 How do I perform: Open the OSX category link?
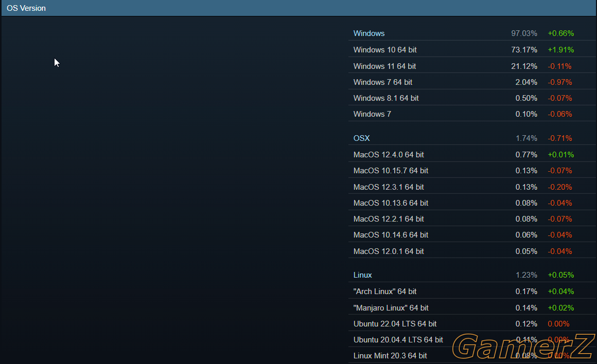point(361,138)
